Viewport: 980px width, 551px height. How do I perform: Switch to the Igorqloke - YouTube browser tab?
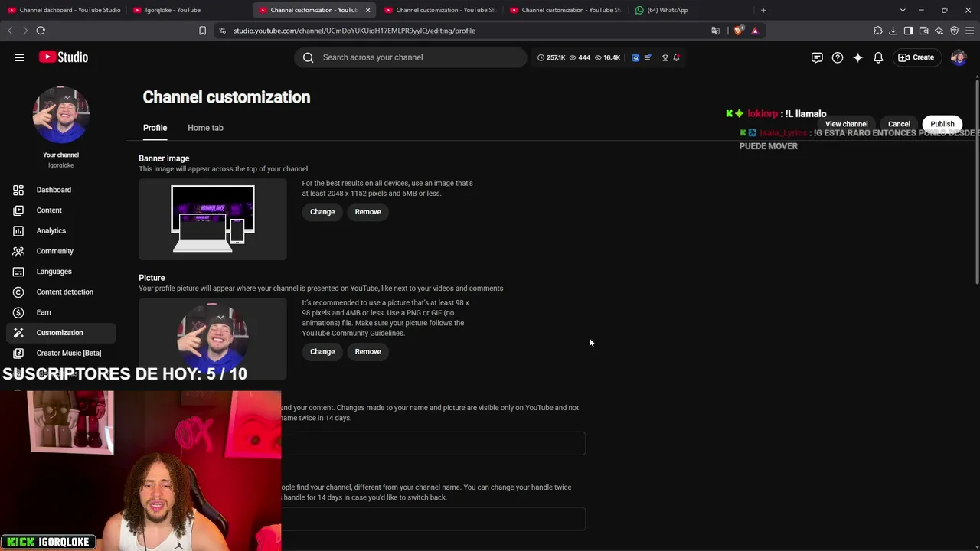click(189, 10)
